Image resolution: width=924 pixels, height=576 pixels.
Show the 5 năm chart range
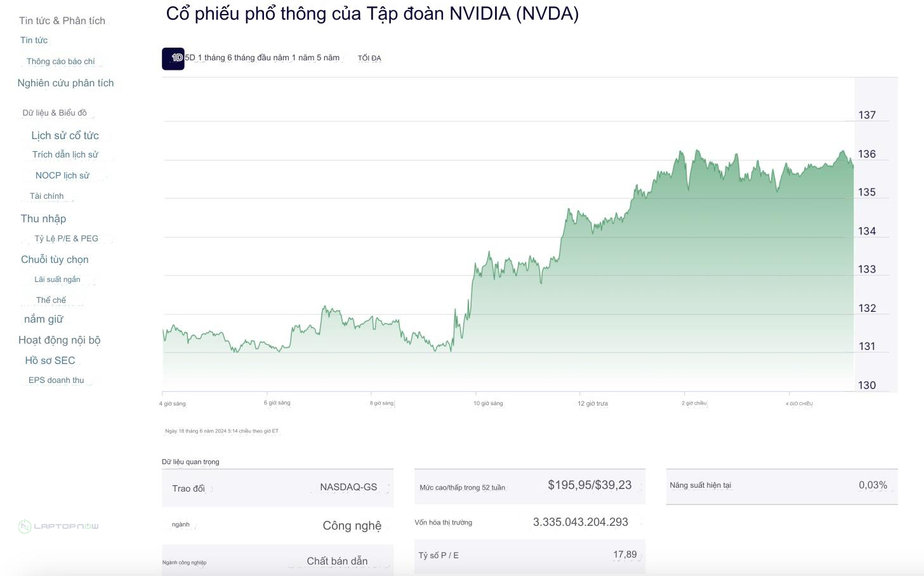click(328, 58)
